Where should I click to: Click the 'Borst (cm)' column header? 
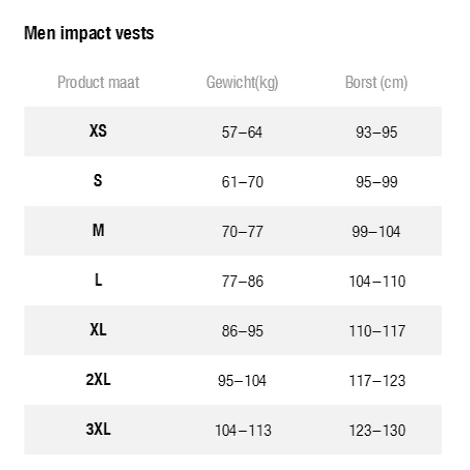376,83
